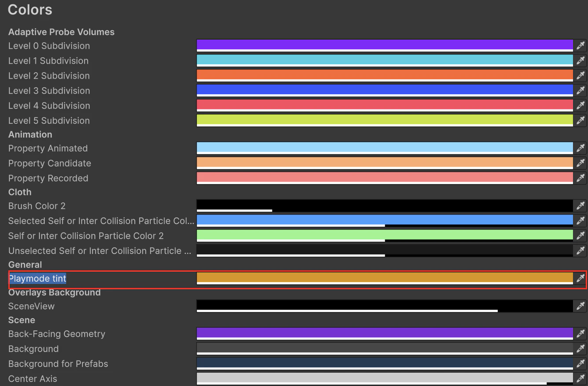Image resolution: width=588 pixels, height=386 pixels.
Task: Edit the Selected Self or Inter Collision blue swatch
Action: 385,221
